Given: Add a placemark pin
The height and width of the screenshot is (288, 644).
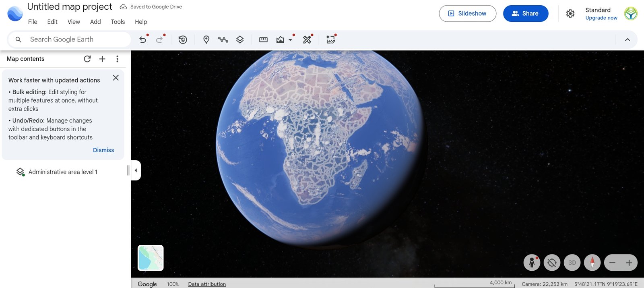Looking at the screenshot, I should point(206,39).
